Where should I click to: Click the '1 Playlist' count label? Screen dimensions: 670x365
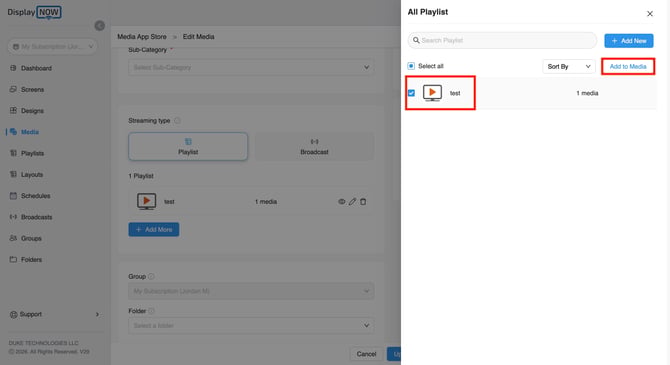(141, 176)
